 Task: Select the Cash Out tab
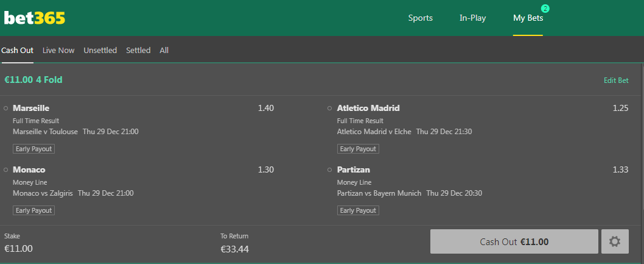pos(17,51)
